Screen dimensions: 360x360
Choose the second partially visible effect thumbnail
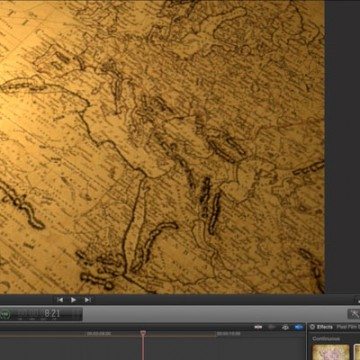357,352
